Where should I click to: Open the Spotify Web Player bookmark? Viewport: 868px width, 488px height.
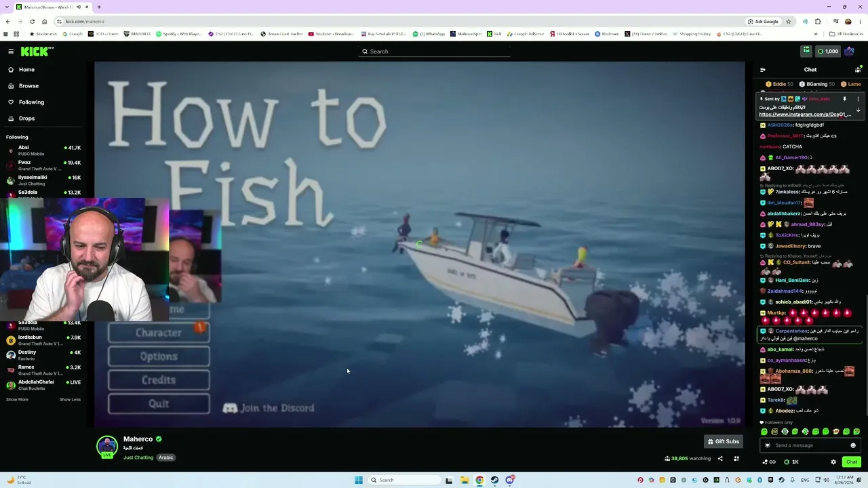pyautogui.click(x=178, y=34)
